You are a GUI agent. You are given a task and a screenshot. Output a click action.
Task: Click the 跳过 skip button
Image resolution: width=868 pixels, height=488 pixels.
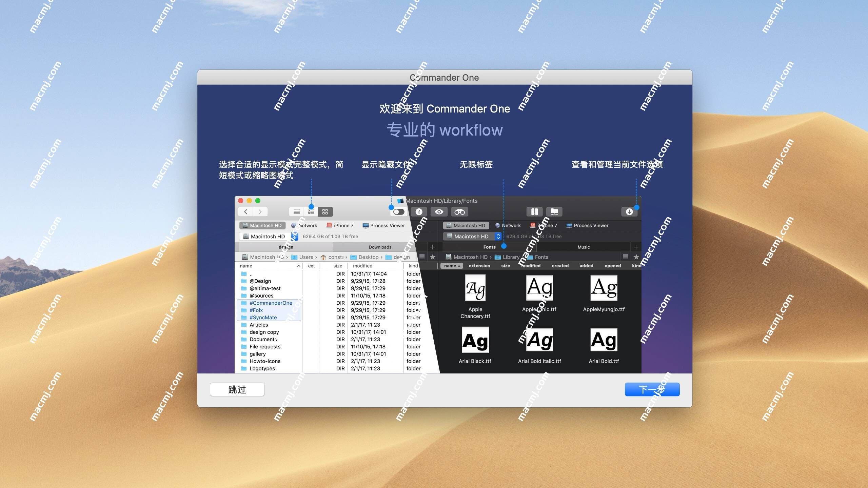pyautogui.click(x=237, y=389)
